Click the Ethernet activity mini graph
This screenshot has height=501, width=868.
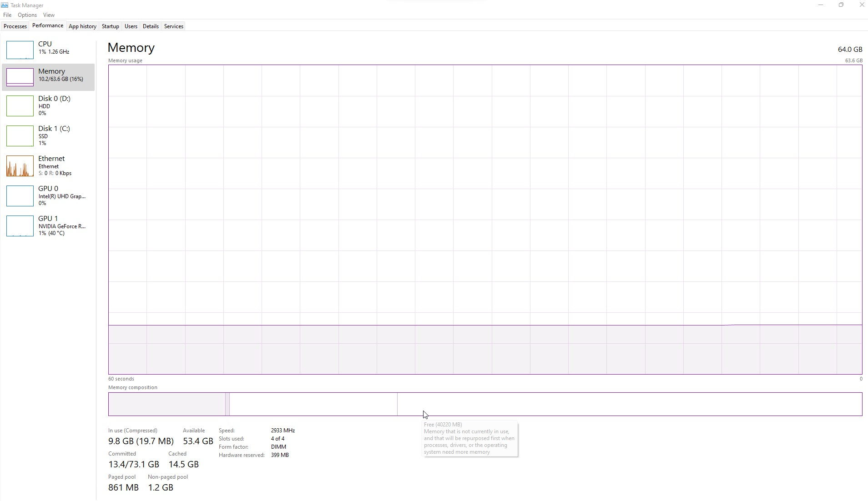tap(20, 166)
